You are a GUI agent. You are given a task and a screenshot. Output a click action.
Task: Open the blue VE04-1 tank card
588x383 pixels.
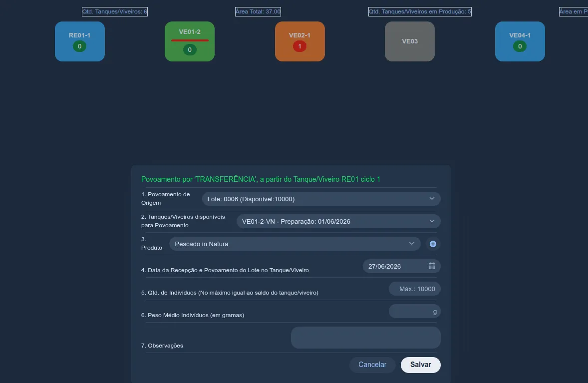coord(520,41)
